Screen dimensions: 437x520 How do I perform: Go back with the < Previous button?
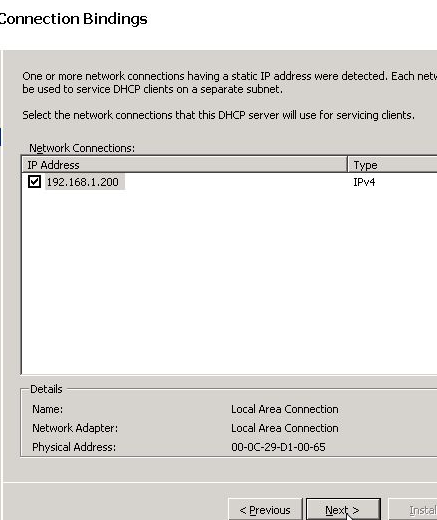[265, 510]
